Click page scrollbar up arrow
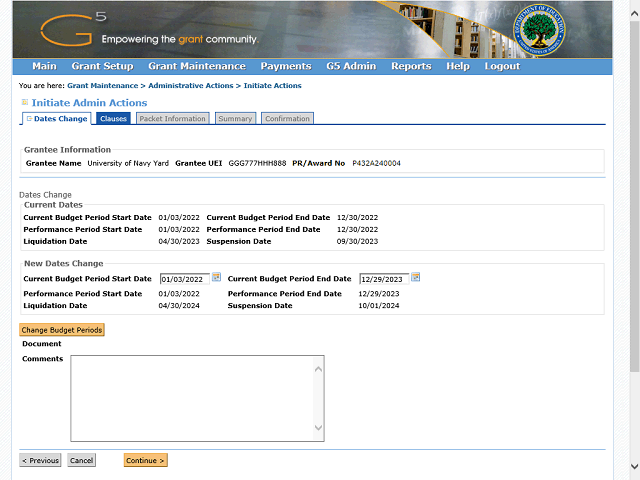The image size is (640, 480). (634, 13)
